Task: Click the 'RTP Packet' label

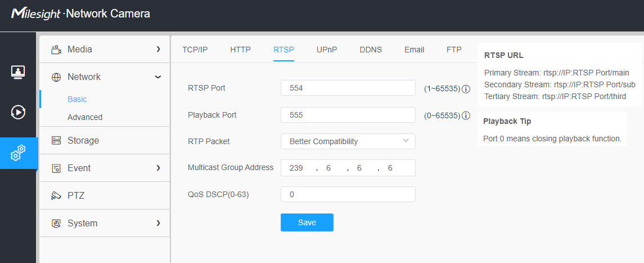Action: [x=209, y=141]
